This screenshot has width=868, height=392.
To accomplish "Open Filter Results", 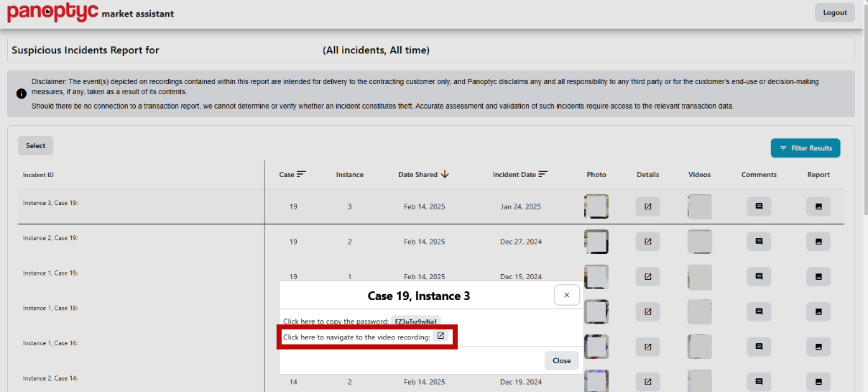I will click(805, 148).
